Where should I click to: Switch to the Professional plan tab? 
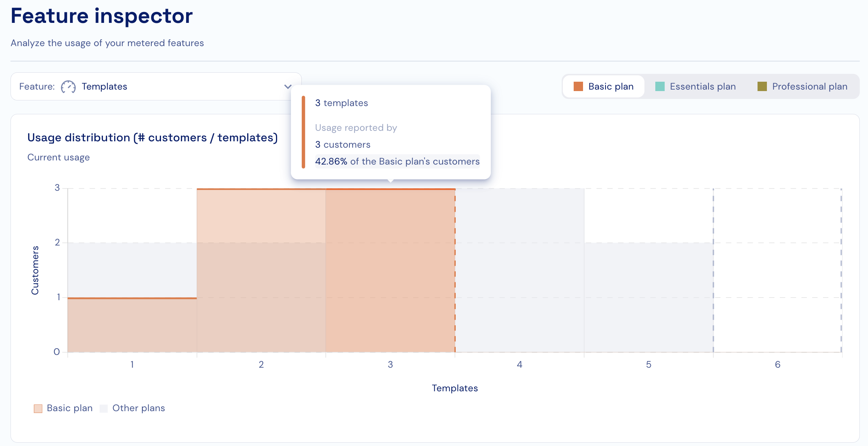(x=810, y=87)
